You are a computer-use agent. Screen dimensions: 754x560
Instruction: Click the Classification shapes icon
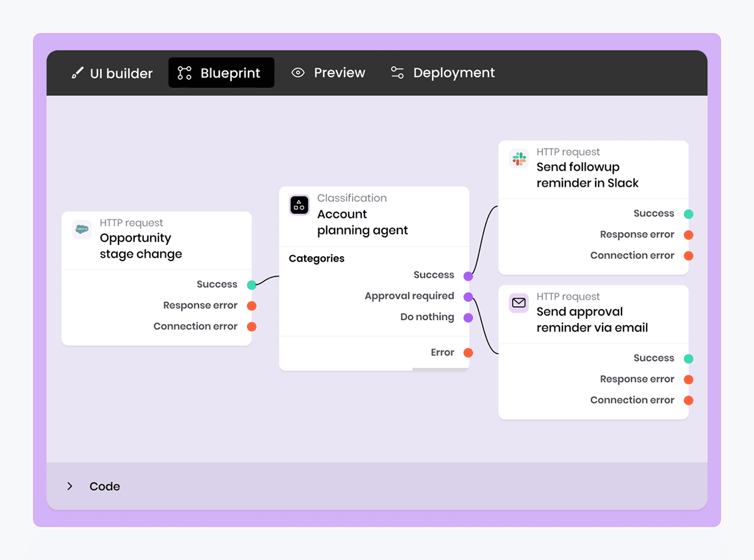pos(299,205)
